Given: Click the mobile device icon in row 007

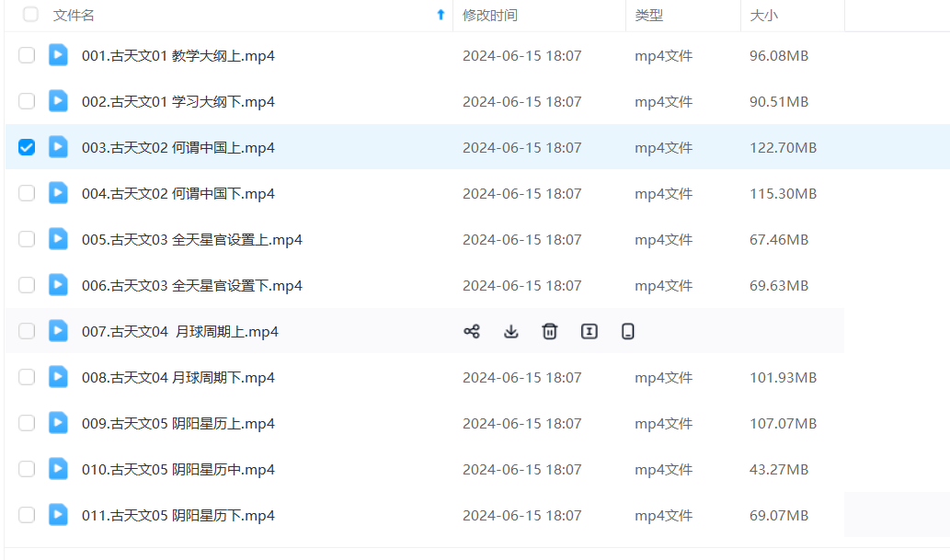Looking at the screenshot, I should pos(628,332).
